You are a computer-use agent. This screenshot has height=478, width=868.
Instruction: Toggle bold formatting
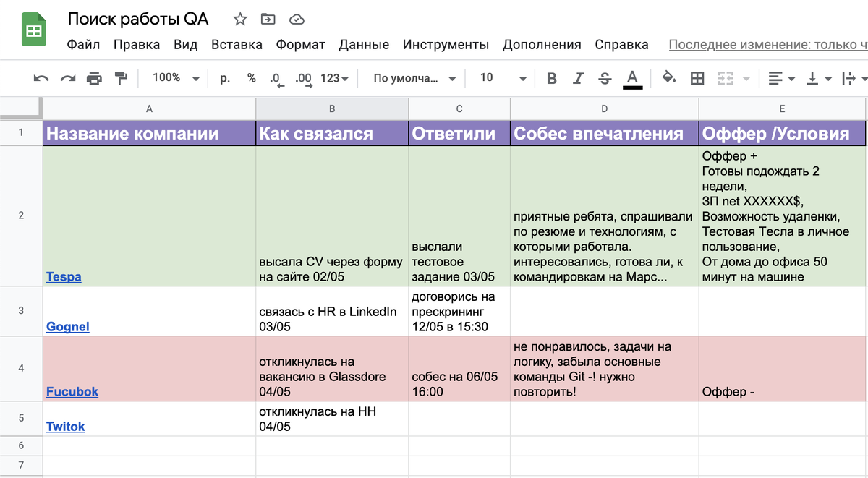(x=552, y=78)
